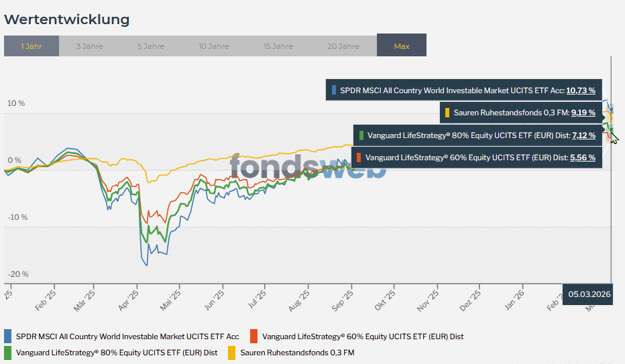
Task: Click the blue SPDR legend color square
Action: click(x=7, y=337)
